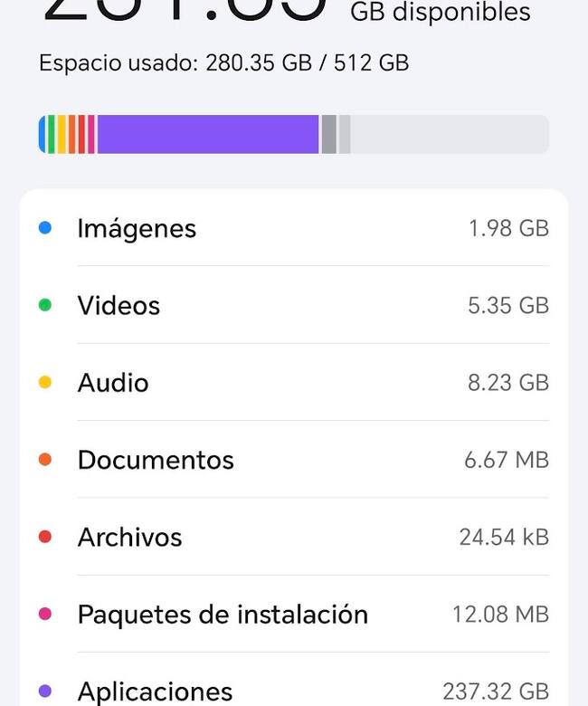Tap the Archivos list item
The height and width of the screenshot is (706, 588).
point(129,537)
